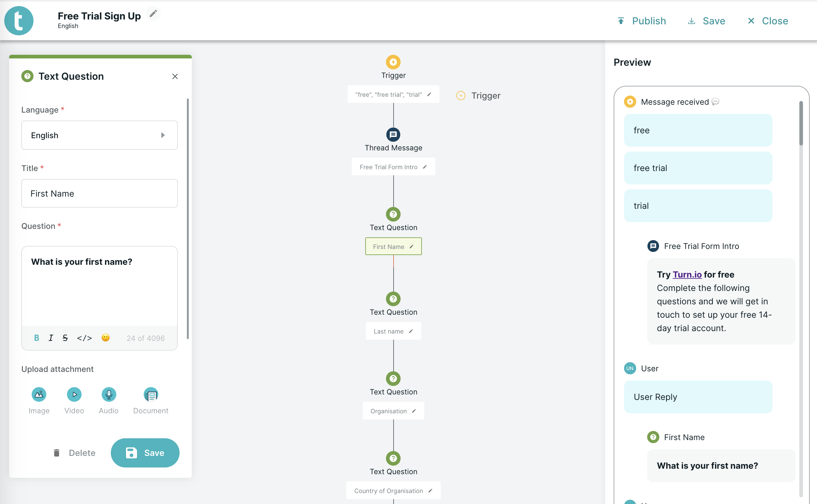Click the First Name title input field
Screen dimensions: 817x504
click(99, 192)
